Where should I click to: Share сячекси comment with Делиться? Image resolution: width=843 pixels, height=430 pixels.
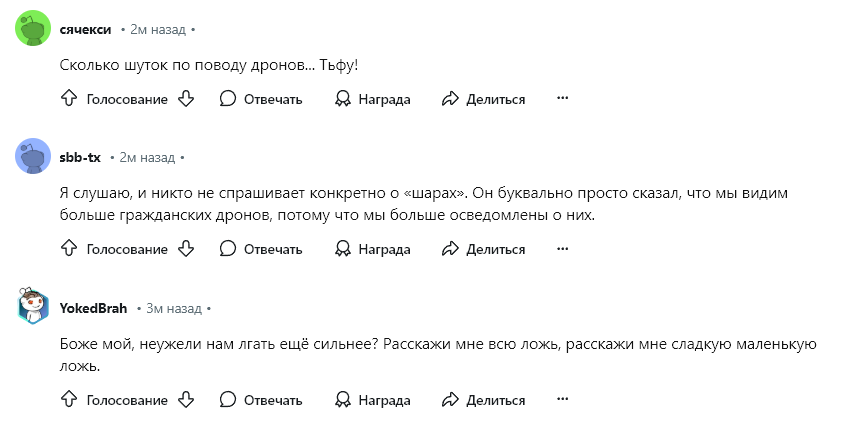pyautogui.click(x=483, y=99)
